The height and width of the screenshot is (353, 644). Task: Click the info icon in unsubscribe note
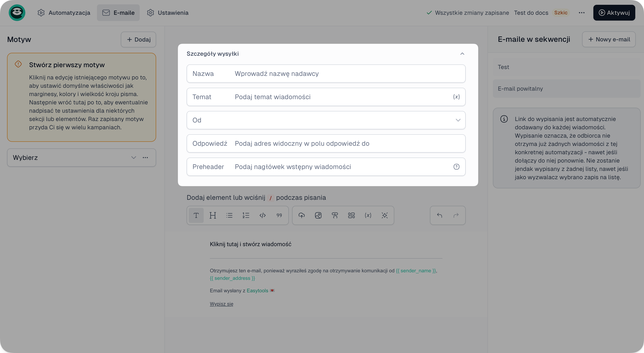504,119
